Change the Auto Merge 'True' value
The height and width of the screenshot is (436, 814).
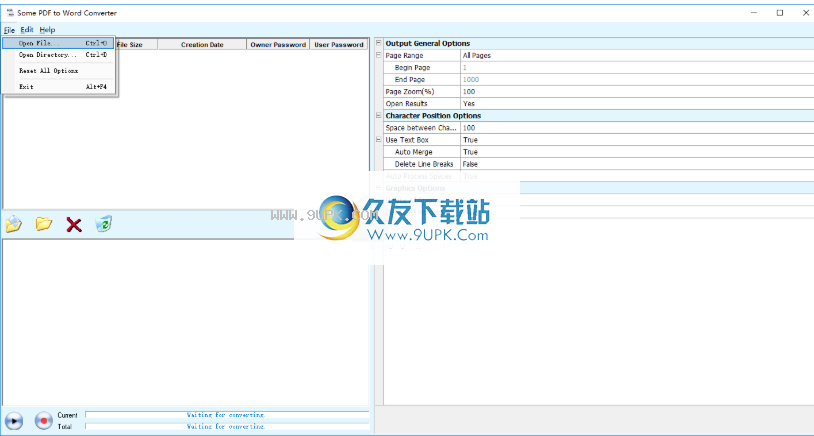(637, 152)
